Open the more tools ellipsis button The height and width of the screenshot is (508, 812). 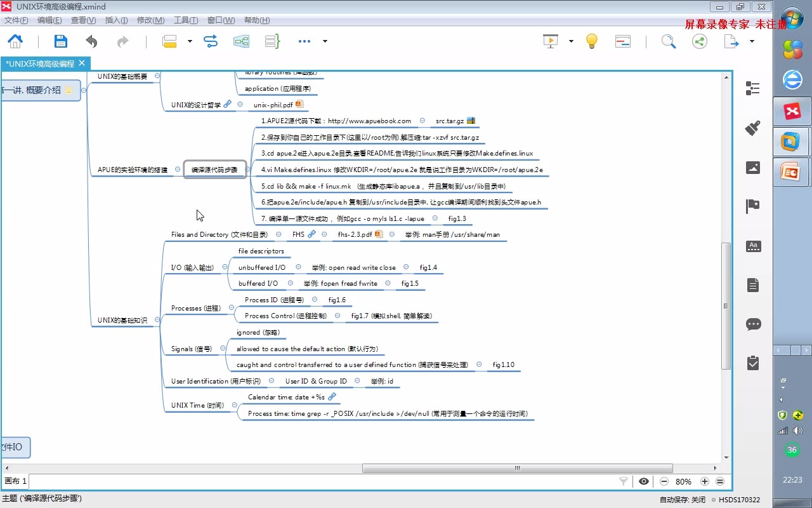pos(304,41)
